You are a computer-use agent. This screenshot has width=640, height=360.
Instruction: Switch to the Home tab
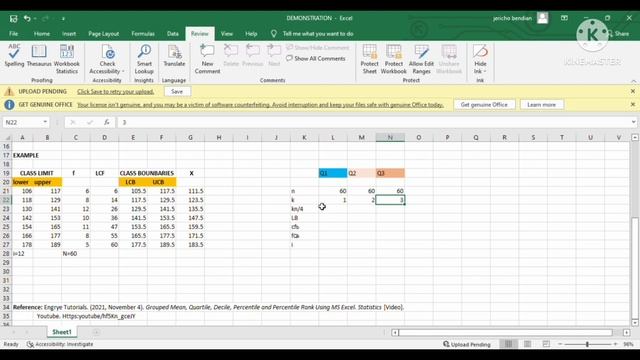[42, 34]
